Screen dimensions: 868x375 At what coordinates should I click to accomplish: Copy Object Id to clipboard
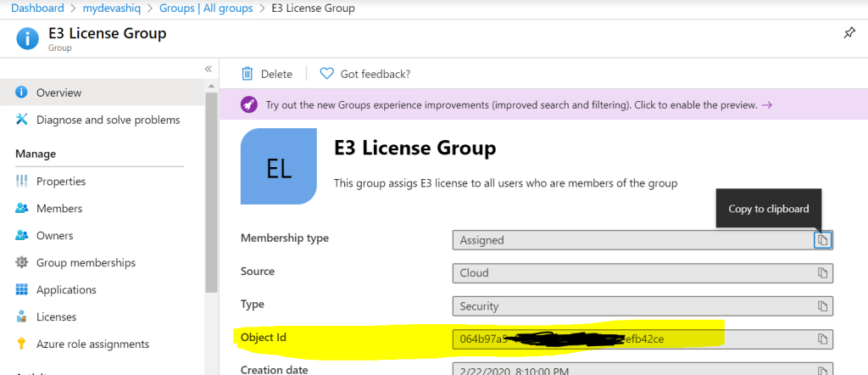click(x=821, y=339)
